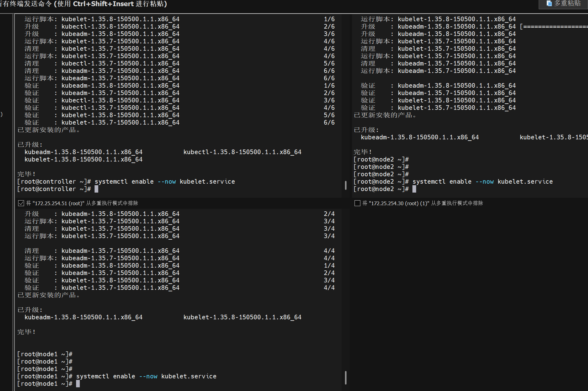Click the multi-paste clipboard icon

click(x=549, y=3)
